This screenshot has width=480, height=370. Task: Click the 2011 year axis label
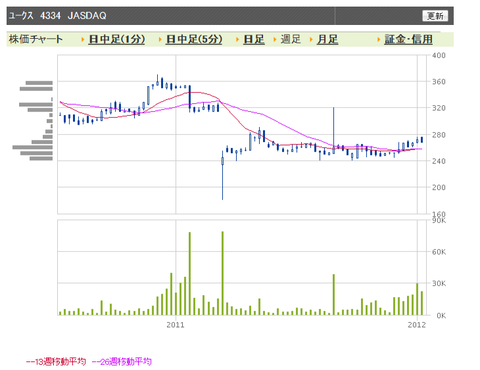[175, 325]
